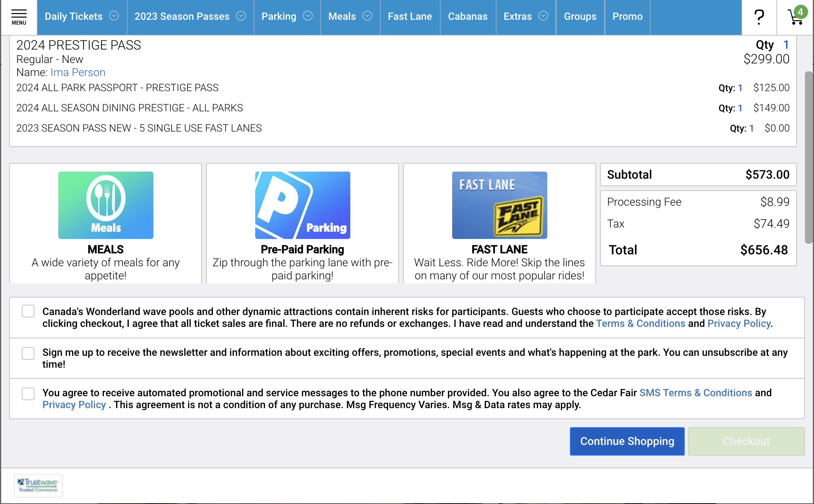This screenshot has width=814, height=504.
Task: Click the 2024 PRESTIGE PASS heading
Action: [x=78, y=45]
